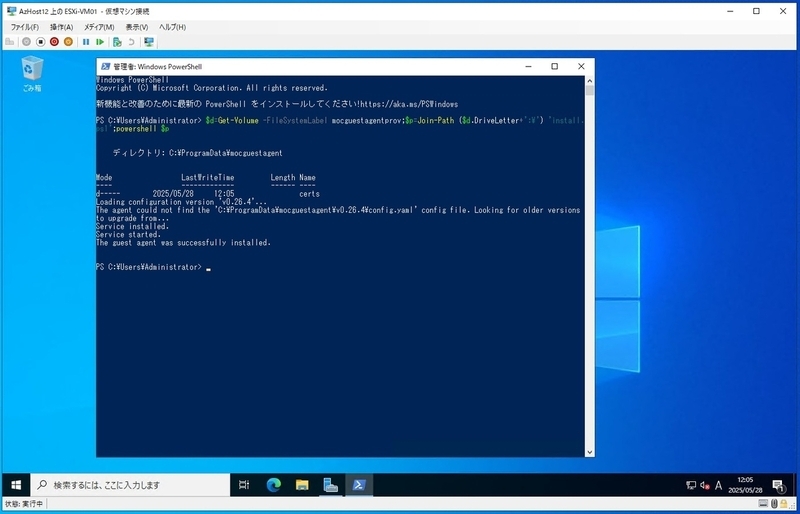Click the Ctrl+Alt+Delete toolbar icon
800x514 pixels.
tap(10, 42)
